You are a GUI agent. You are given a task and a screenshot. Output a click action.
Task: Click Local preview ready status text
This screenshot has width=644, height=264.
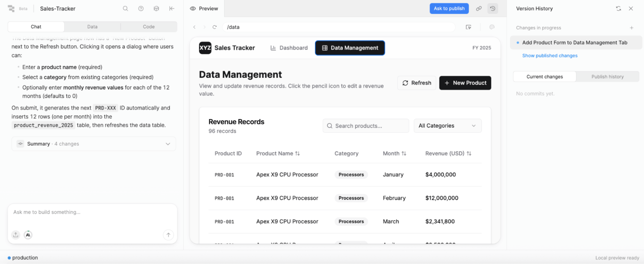tap(617, 258)
